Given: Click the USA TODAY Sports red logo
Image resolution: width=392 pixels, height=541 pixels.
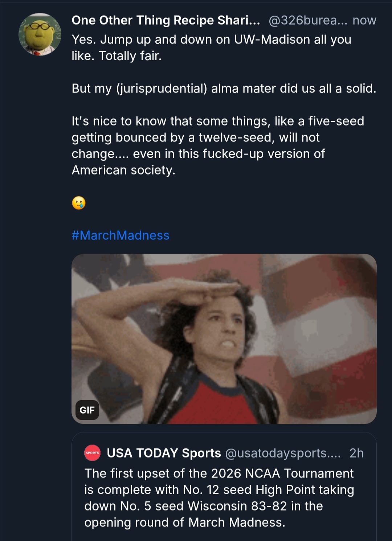Looking at the screenshot, I should tap(92, 453).
